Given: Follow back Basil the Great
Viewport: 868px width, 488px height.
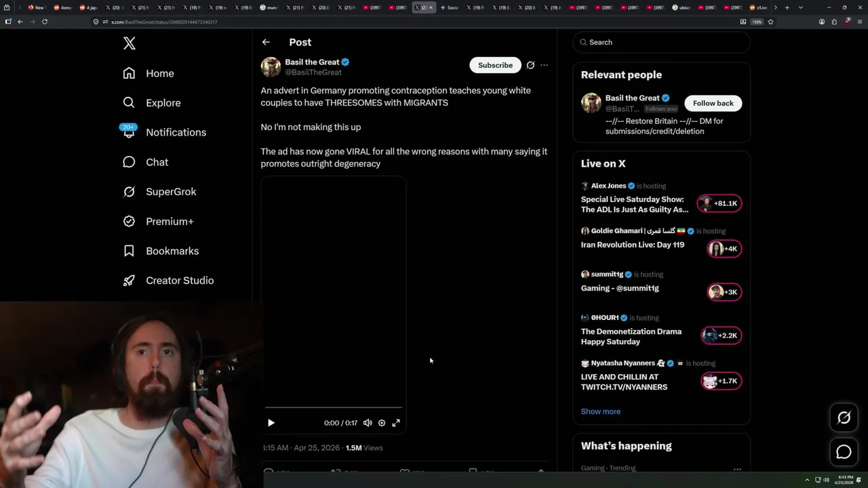Looking at the screenshot, I should pos(713,103).
